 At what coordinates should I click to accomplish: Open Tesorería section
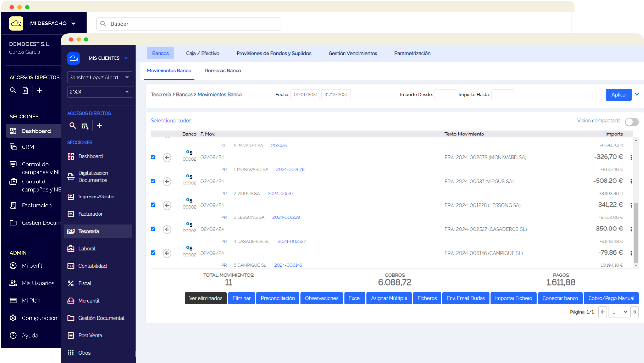click(x=98, y=231)
